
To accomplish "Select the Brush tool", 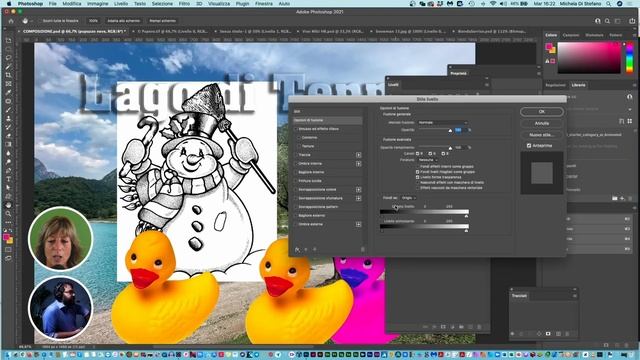I will (8, 110).
